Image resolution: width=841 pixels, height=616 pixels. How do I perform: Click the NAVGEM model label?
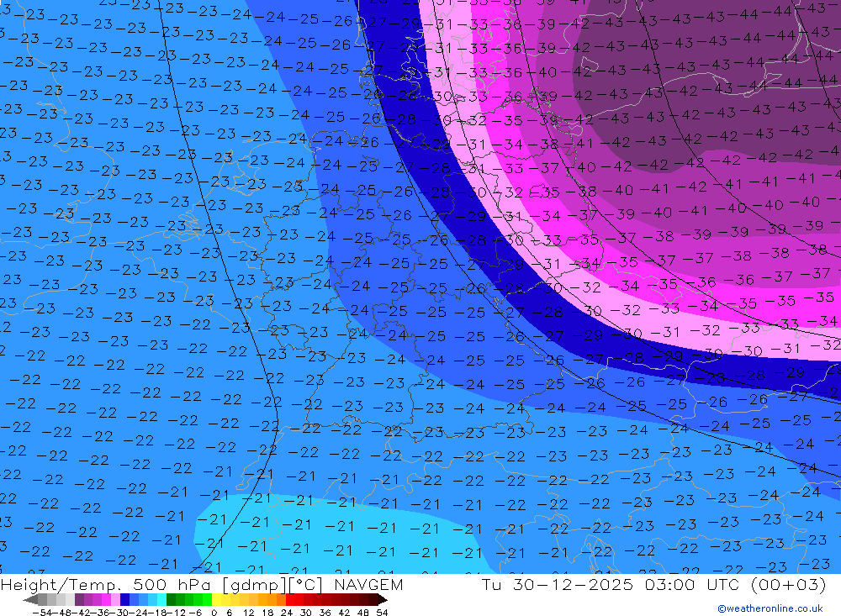pyautogui.click(x=368, y=585)
